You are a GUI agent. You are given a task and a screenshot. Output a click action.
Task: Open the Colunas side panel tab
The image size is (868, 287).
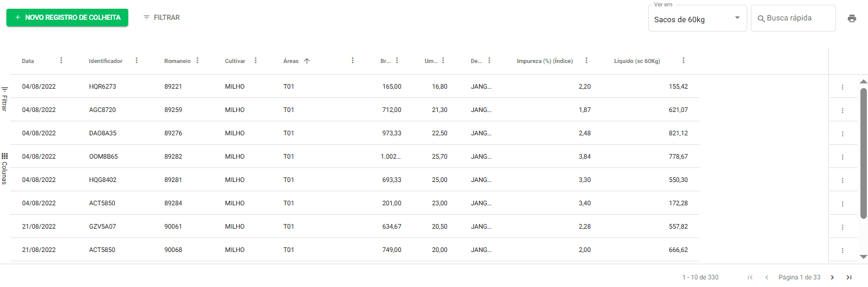click(x=5, y=169)
